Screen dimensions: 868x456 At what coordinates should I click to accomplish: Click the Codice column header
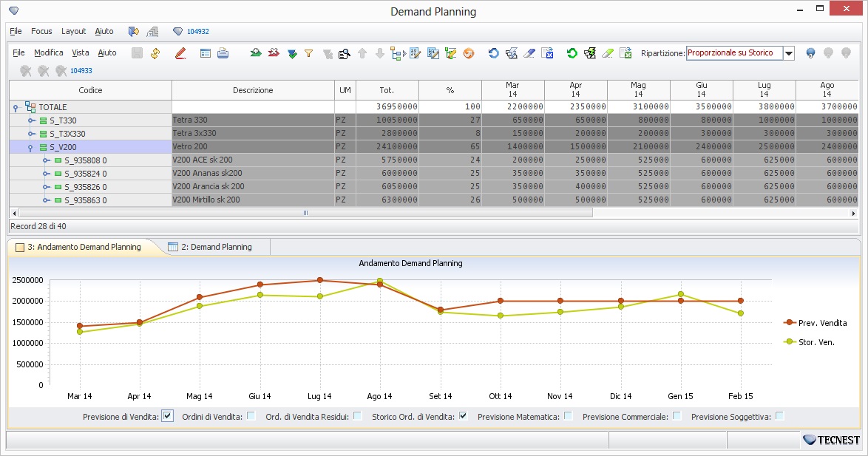pyautogui.click(x=90, y=89)
